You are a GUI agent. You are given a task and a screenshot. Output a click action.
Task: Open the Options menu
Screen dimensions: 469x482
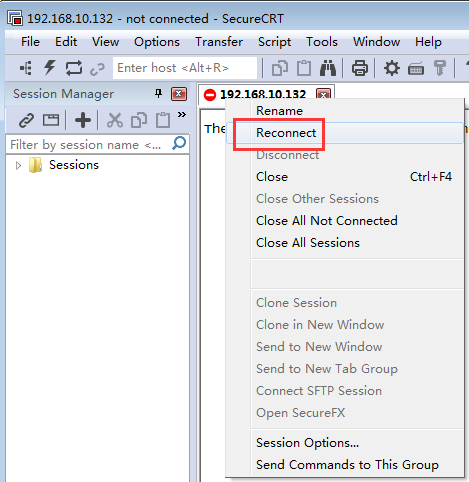pyautogui.click(x=157, y=42)
